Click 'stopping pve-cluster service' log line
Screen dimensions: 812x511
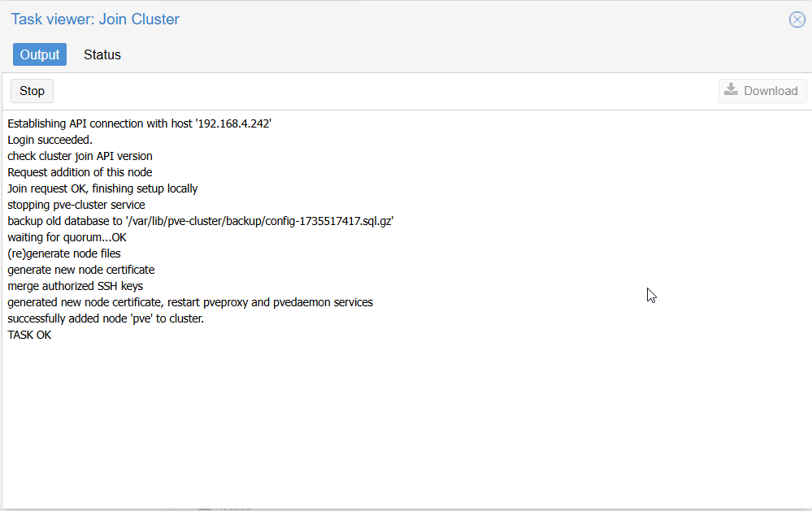click(76, 205)
